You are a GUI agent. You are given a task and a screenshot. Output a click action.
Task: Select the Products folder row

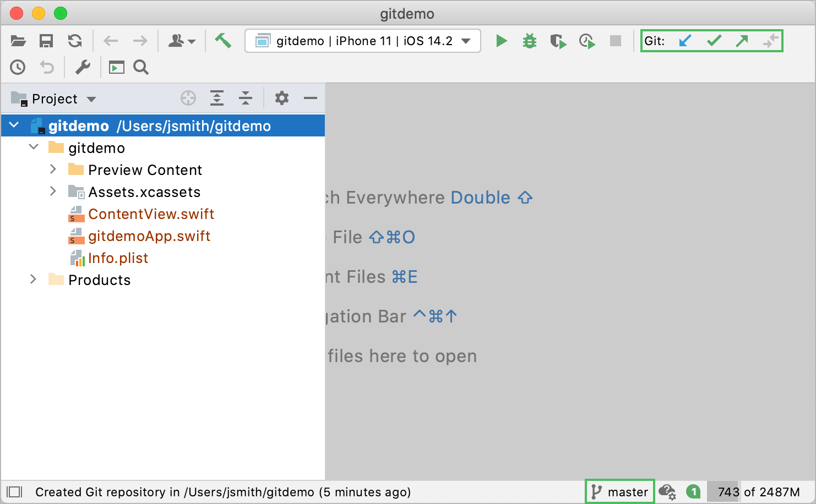click(x=163, y=280)
